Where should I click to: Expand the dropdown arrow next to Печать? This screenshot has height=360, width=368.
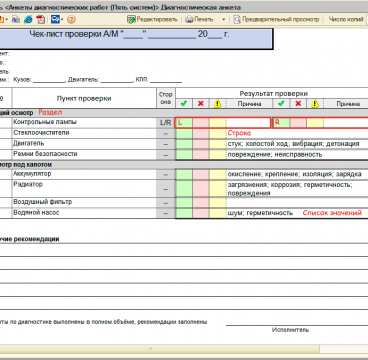coord(224,20)
